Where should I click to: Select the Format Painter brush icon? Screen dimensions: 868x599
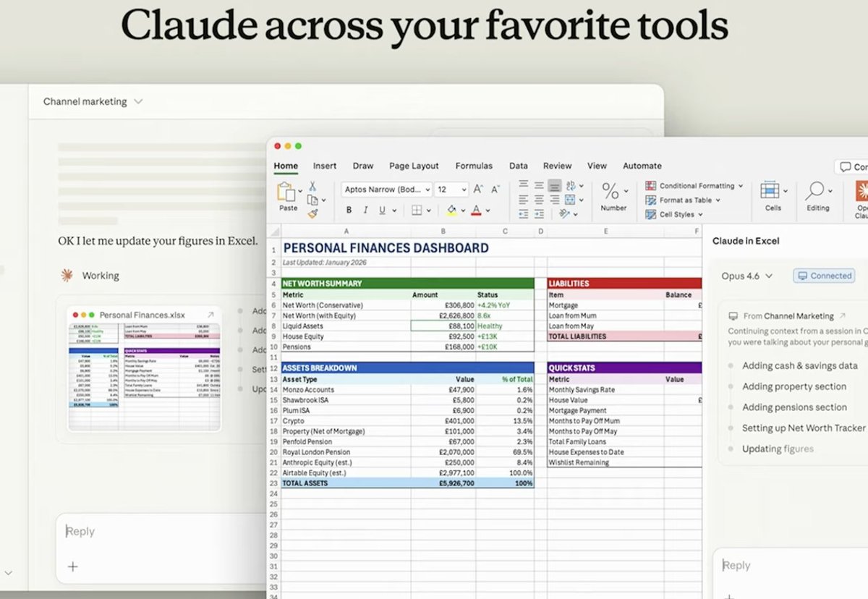click(x=312, y=213)
